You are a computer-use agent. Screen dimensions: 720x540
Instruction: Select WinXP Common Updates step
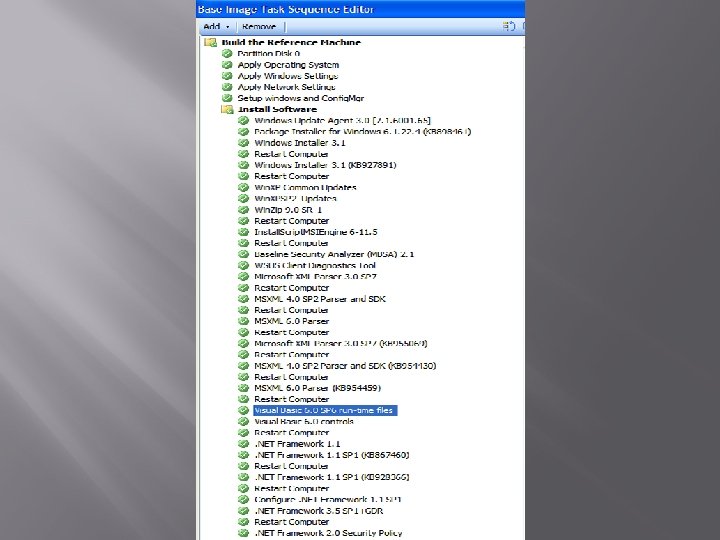click(305, 187)
